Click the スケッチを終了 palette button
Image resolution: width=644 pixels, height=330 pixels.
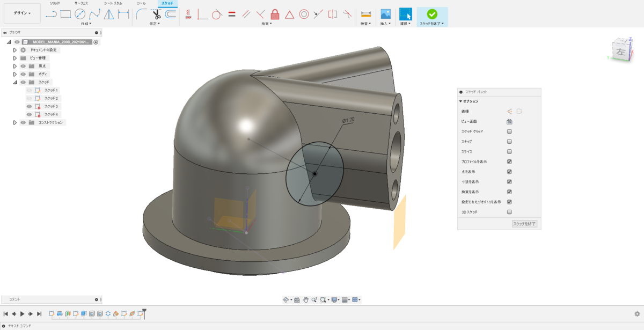tap(524, 224)
